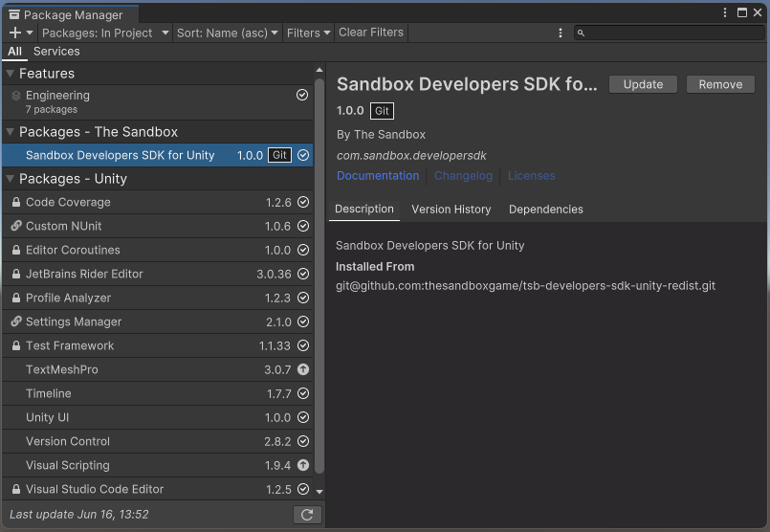Select the Visual Scripting package name

pyautogui.click(x=68, y=465)
